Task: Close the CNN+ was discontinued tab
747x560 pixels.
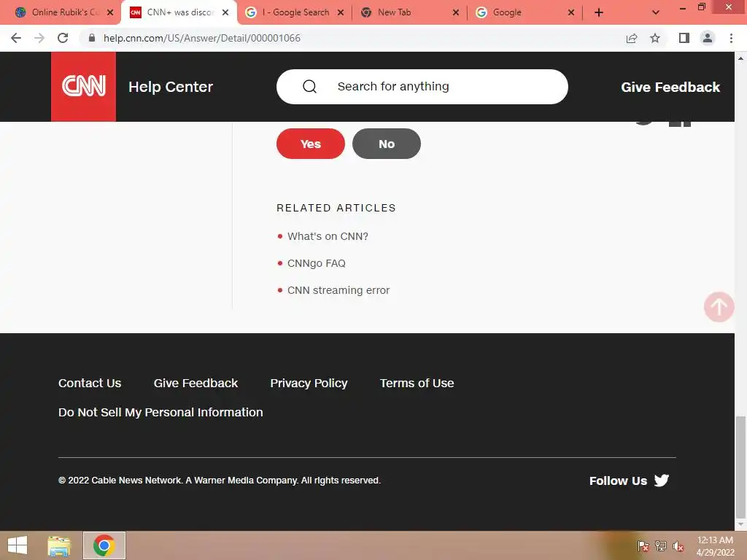Action: pyautogui.click(x=225, y=13)
